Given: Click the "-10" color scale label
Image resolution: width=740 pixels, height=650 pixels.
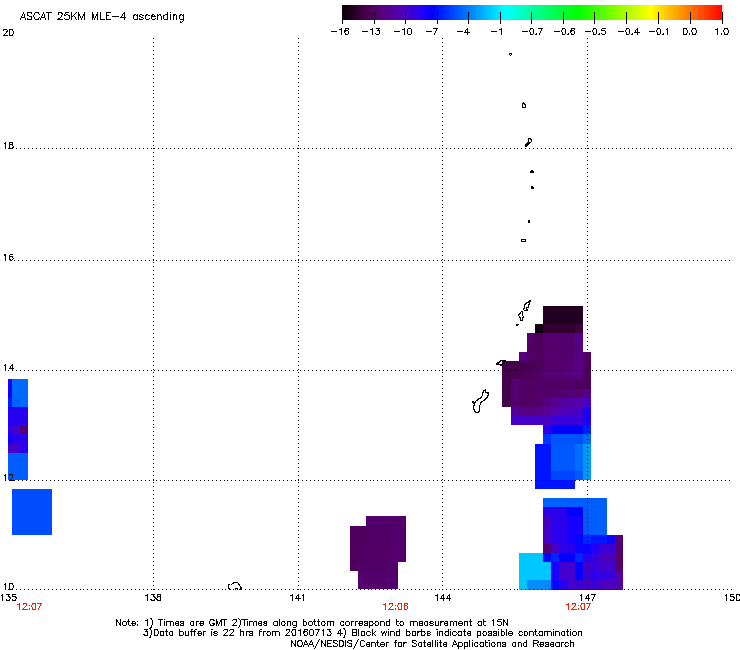Looking at the screenshot, I should 403,32.
